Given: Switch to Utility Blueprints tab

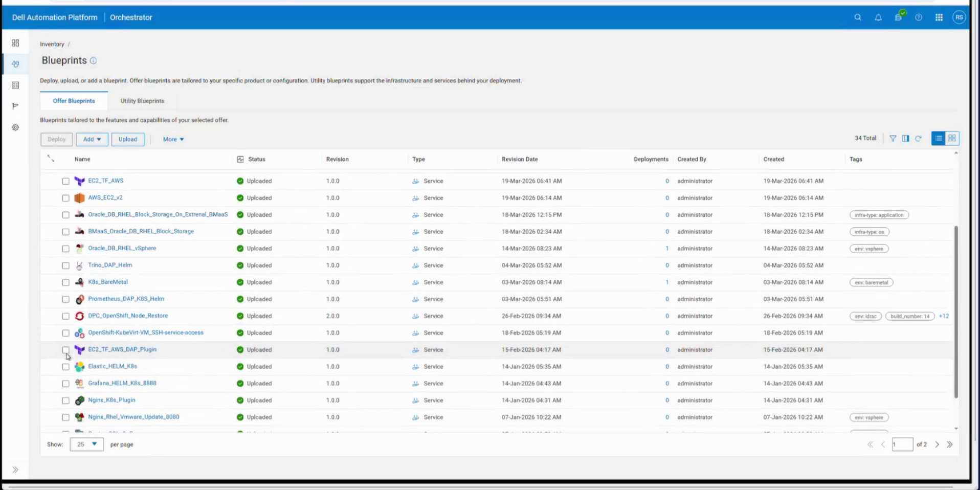Looking at the screenshot, I should coord(142,101).
